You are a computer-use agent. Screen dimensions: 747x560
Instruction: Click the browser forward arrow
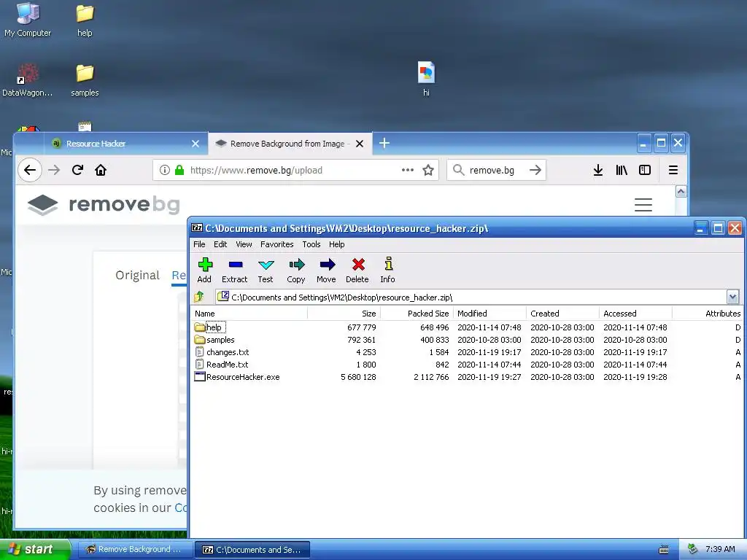click(x=54, y=170)
